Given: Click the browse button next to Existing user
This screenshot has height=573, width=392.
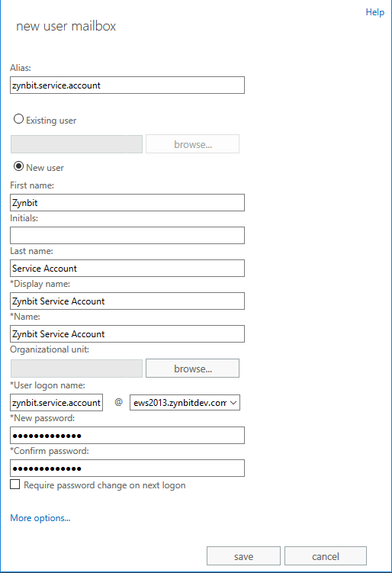Looking at the screenshot, I should pos(192,144).
